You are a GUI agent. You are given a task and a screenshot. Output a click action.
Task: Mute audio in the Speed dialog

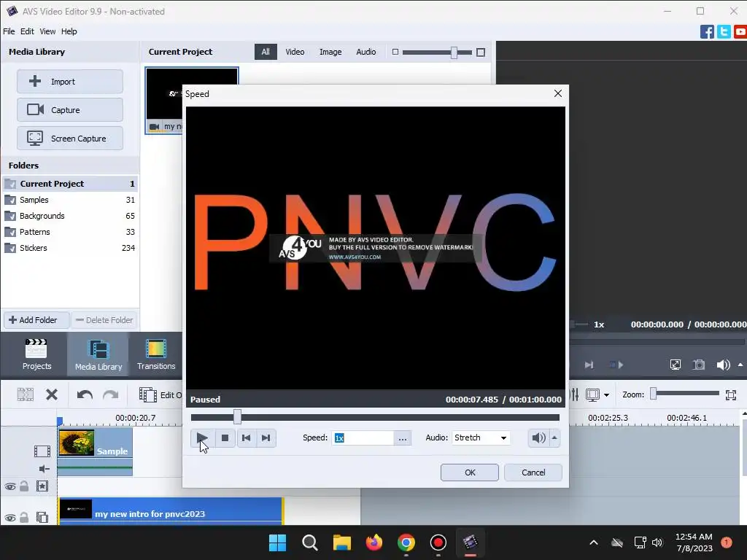pos(538,437)
